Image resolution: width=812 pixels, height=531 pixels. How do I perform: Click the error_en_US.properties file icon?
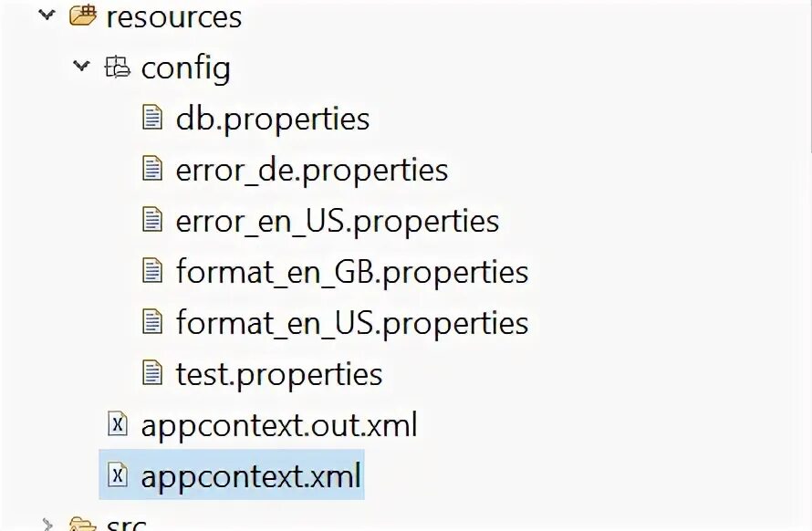pyautogui.click(x=152, y=220)
